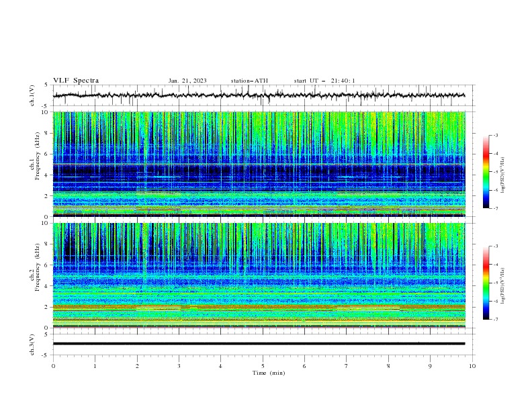Click the ch.3 flat voltage trace

click(x=259, y=344)
